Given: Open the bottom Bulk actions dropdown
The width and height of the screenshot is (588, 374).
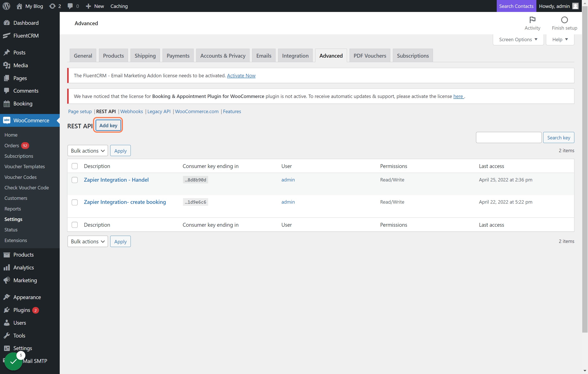Looking at the screenshot, I should 88,241.
